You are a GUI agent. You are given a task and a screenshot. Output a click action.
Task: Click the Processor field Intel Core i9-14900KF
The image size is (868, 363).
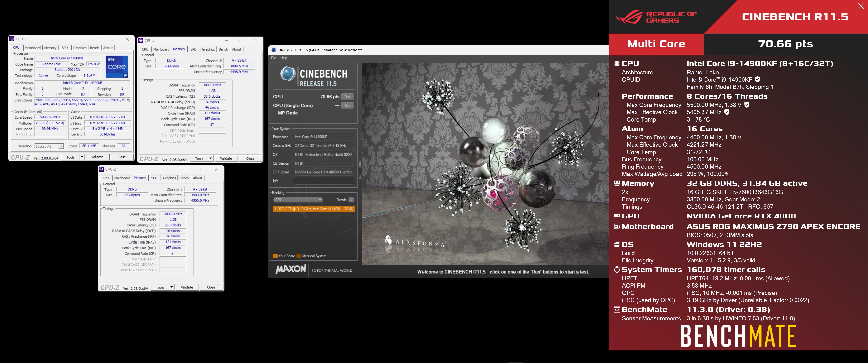point(323,137)
